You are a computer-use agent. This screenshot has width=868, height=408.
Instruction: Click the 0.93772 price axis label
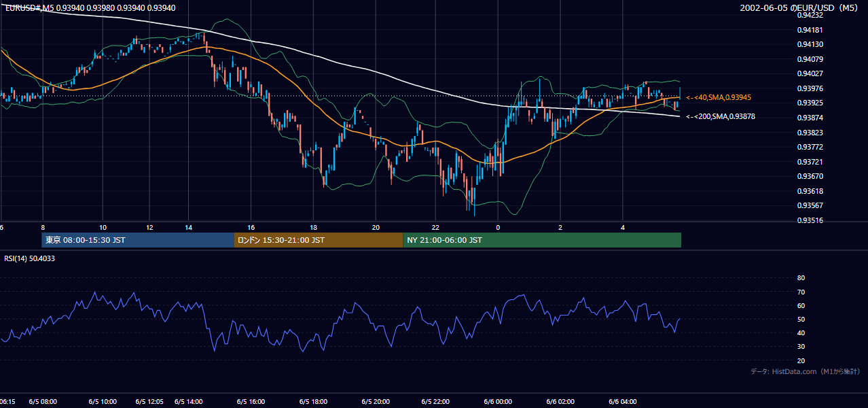[810, 147]
